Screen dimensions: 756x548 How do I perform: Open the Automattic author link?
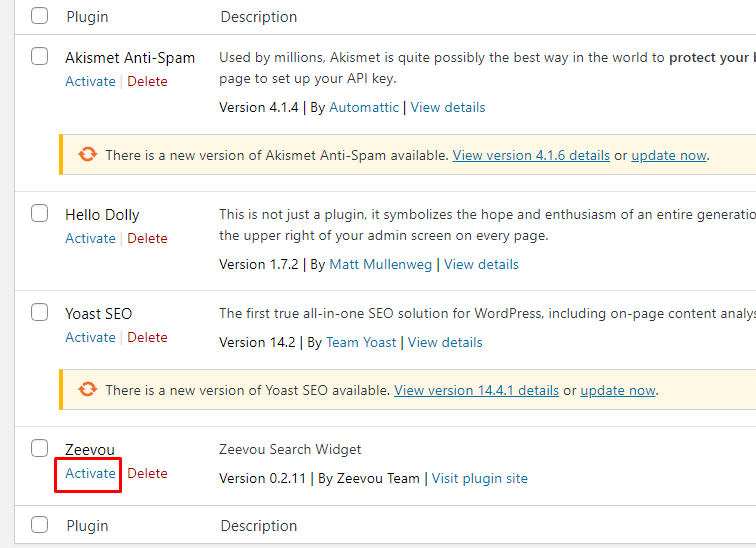364,107
